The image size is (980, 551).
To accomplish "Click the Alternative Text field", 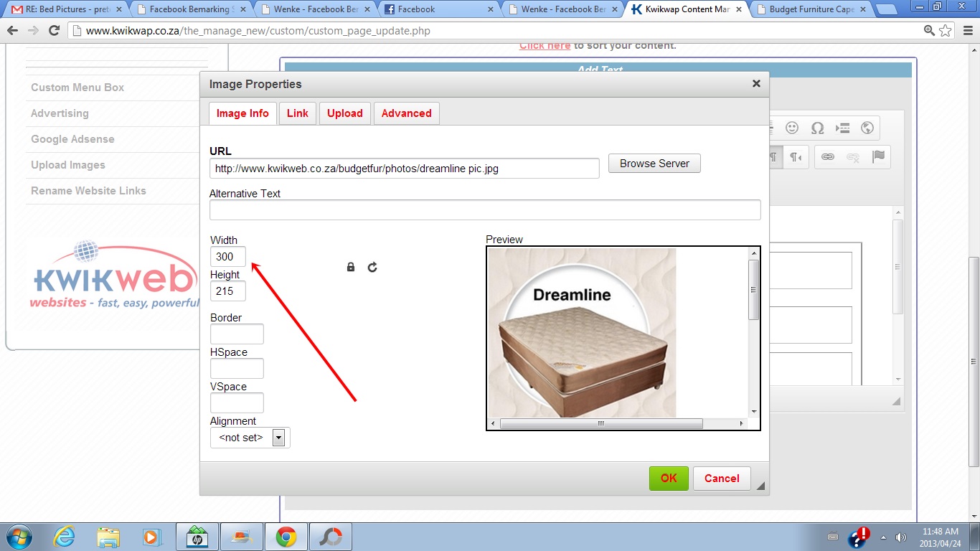I will [485, 210].
